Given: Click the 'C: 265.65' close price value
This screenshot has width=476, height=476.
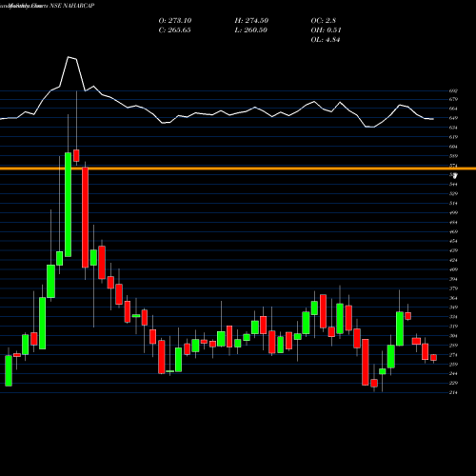Looking at the screenshot, I should [x=174, y=30].
